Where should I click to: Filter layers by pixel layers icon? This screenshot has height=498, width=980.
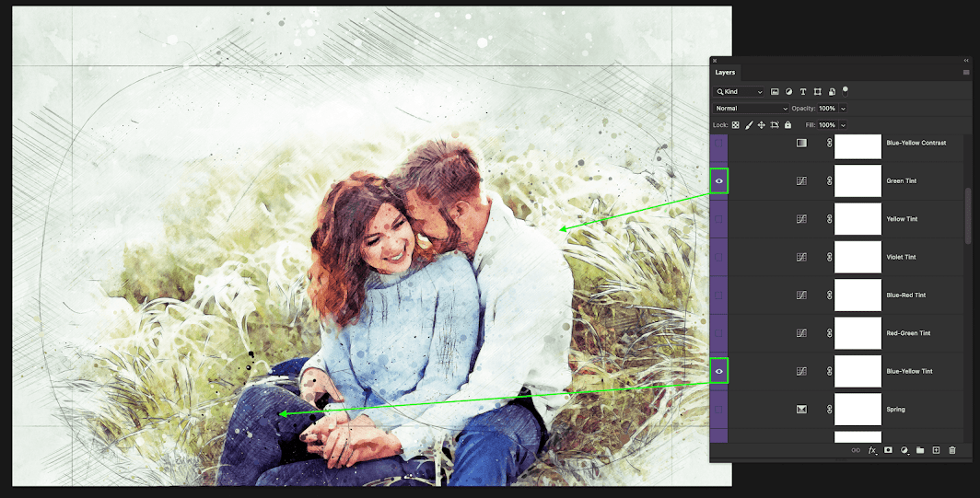pos(775,92)
